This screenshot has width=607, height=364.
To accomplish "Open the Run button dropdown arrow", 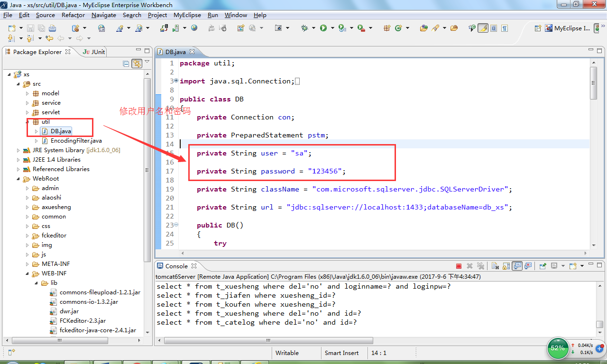I will click(332, 28).
